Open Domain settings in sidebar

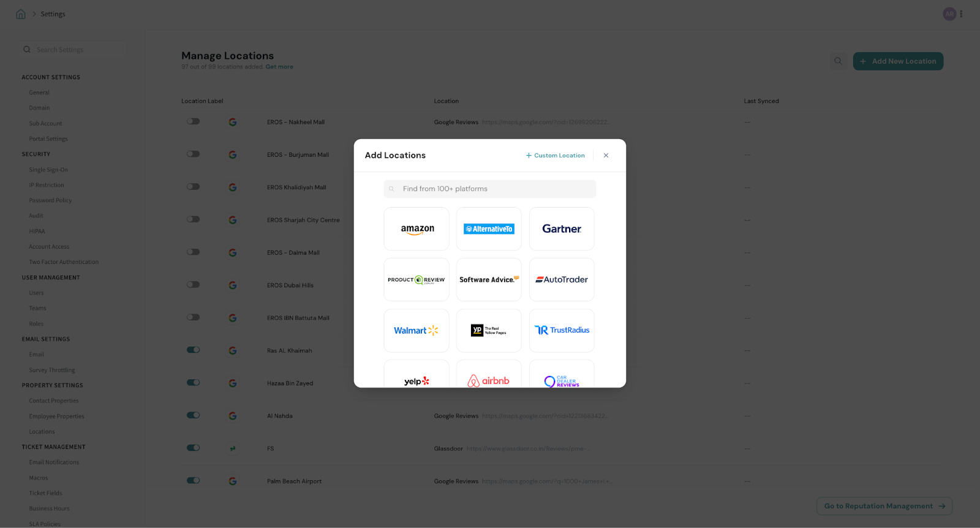point(39,108)
